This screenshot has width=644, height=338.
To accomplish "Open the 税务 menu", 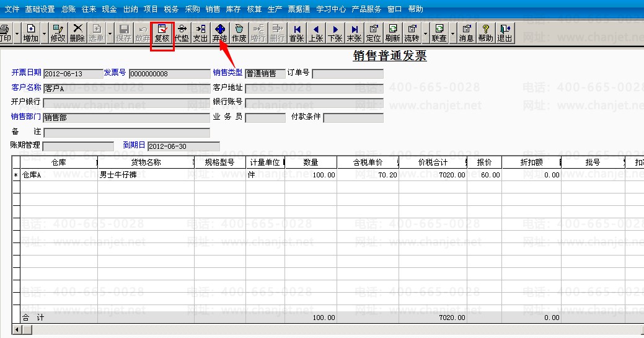I will [171, 9].
